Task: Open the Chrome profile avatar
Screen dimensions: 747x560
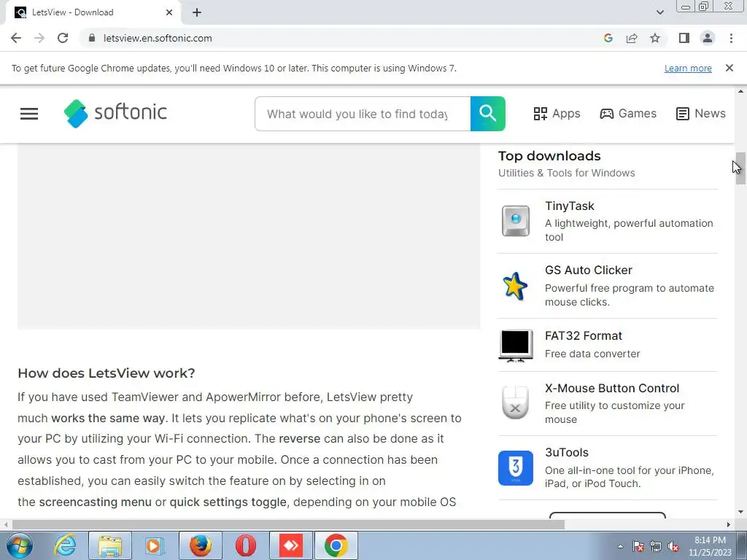Action: coord(708,38)
